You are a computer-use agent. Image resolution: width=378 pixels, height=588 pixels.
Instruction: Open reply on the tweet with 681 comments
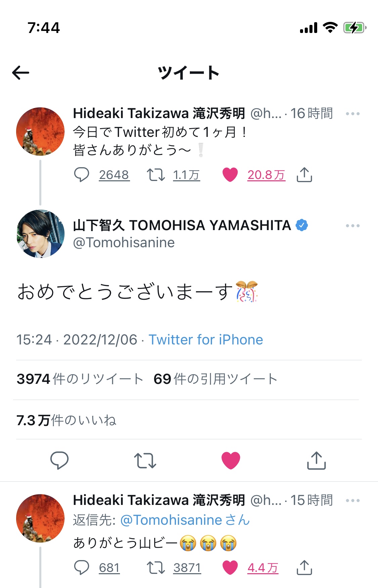click(x=81, y=567)
